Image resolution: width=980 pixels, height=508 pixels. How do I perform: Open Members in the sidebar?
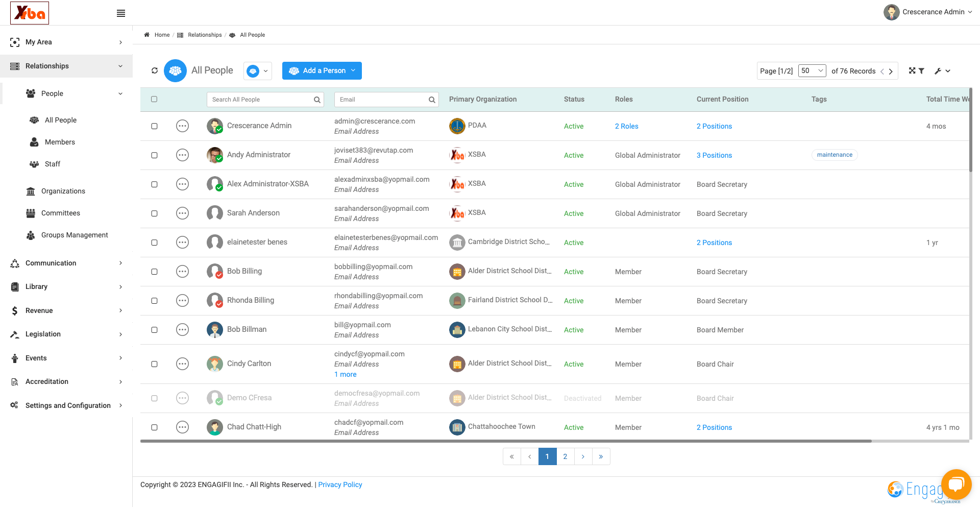pyautogui.click(x=60, y=142)
